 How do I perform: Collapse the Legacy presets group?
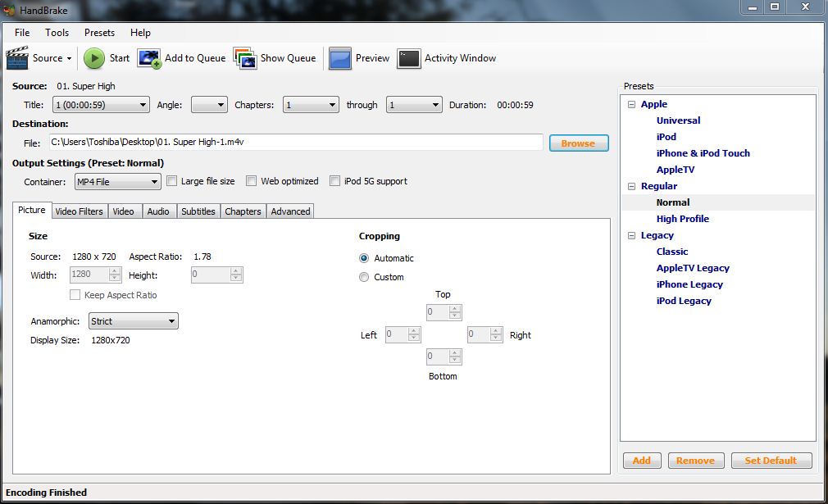point(631,235)
